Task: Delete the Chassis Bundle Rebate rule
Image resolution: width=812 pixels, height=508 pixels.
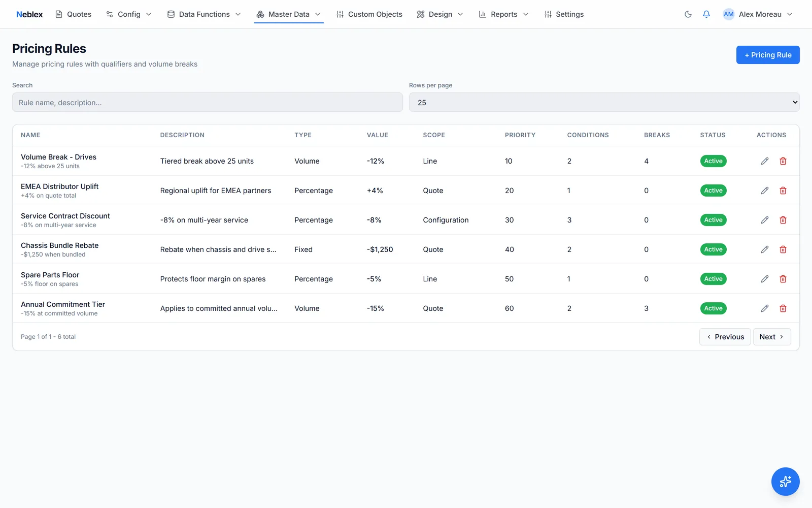Action: [783, 249]
